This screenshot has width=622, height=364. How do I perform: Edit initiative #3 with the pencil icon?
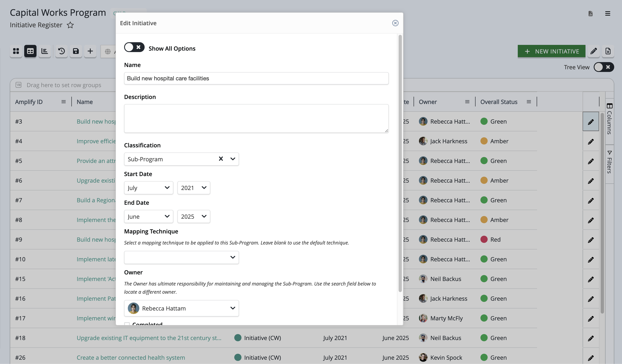(591, 122)
